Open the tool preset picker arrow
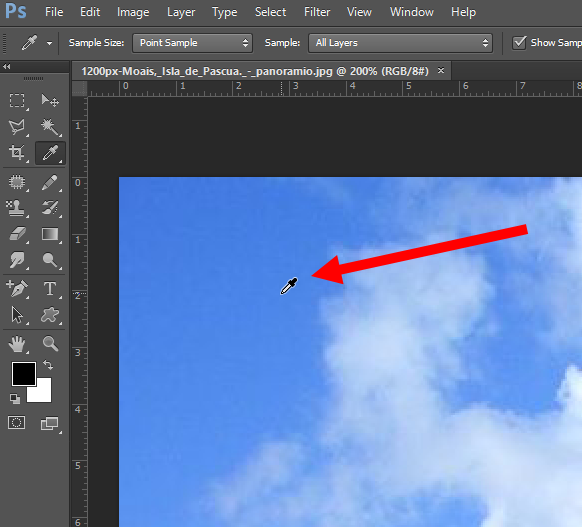The height and width of the screenshot is (527, 582). [x=49, y=43]
